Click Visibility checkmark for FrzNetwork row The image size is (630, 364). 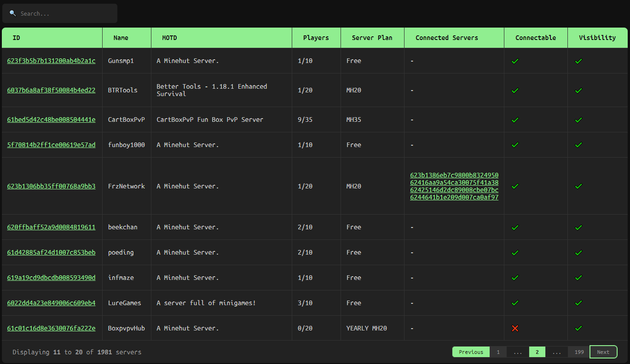click(x=578, y=187)
